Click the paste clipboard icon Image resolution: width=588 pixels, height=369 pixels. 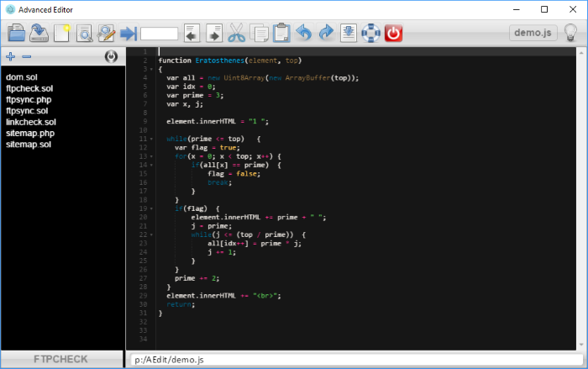coord(281,34)
